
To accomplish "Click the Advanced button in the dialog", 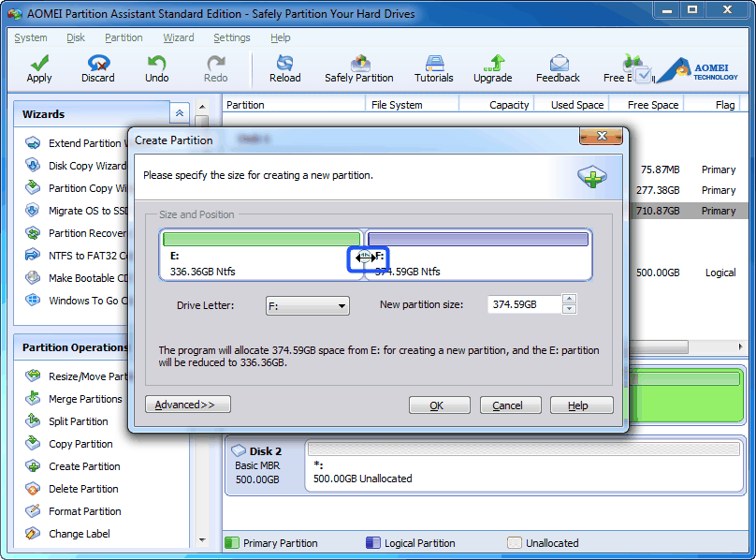I will click(187, 405).
